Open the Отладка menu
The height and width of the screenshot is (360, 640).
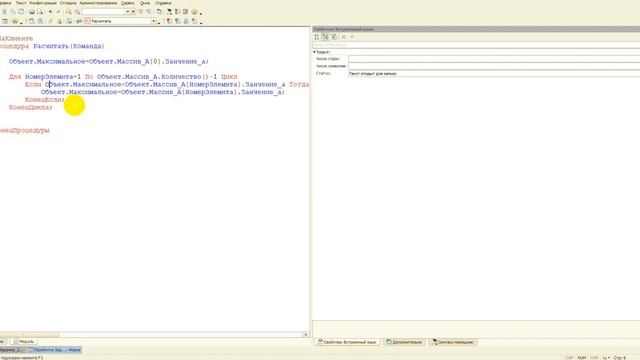[x=68, y=3]
